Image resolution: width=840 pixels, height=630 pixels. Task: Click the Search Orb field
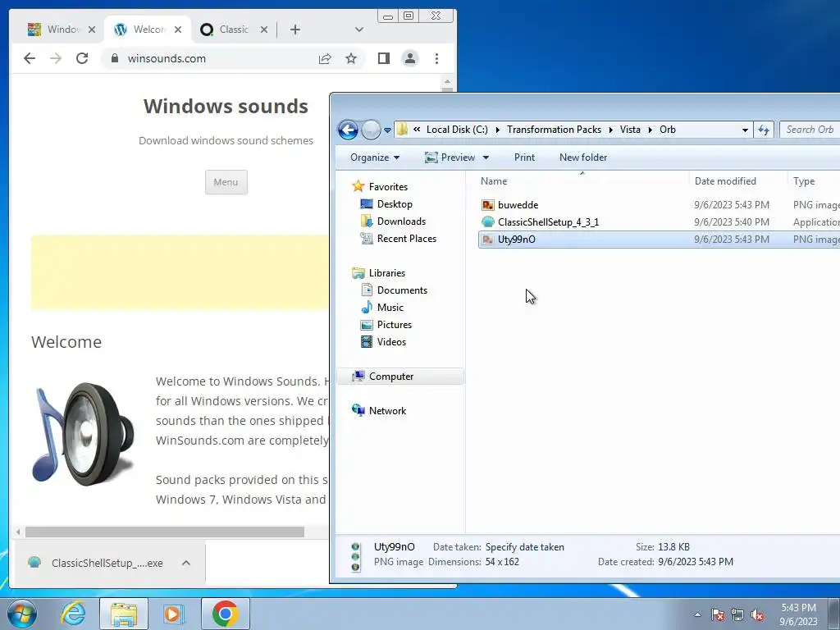[810, 130]
